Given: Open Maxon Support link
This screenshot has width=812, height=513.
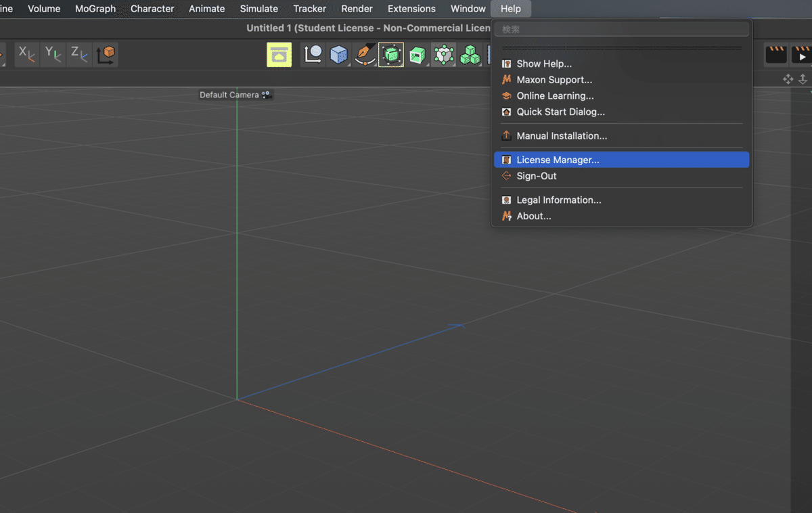Looking at the screenshot, I should [x=554, y=80].
